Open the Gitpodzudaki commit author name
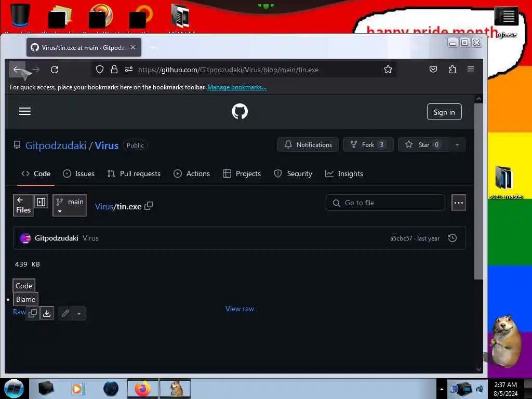The height and width of the screenshot is (399, 532). tap(57, 238)
